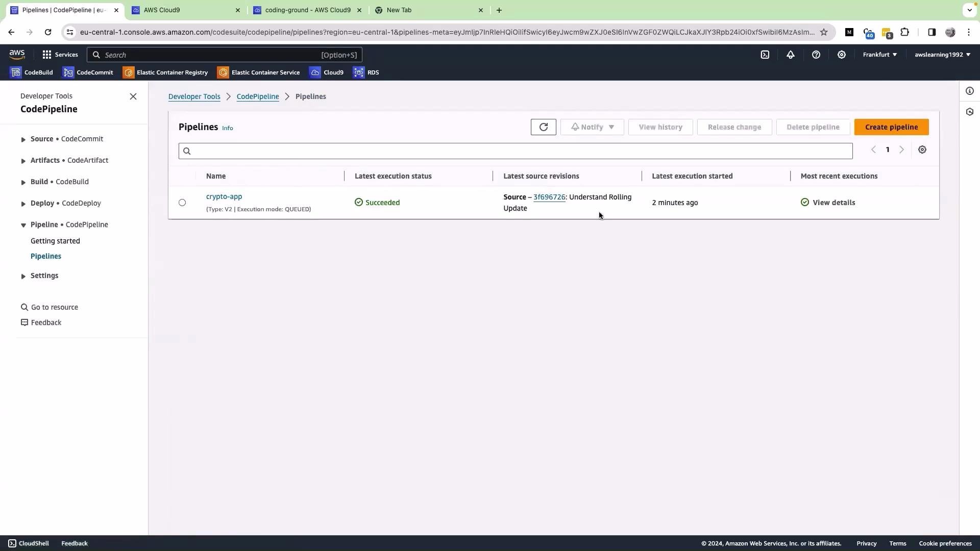Open commit 3f696726 link
The image size is (980, 551).
point(549,197)
